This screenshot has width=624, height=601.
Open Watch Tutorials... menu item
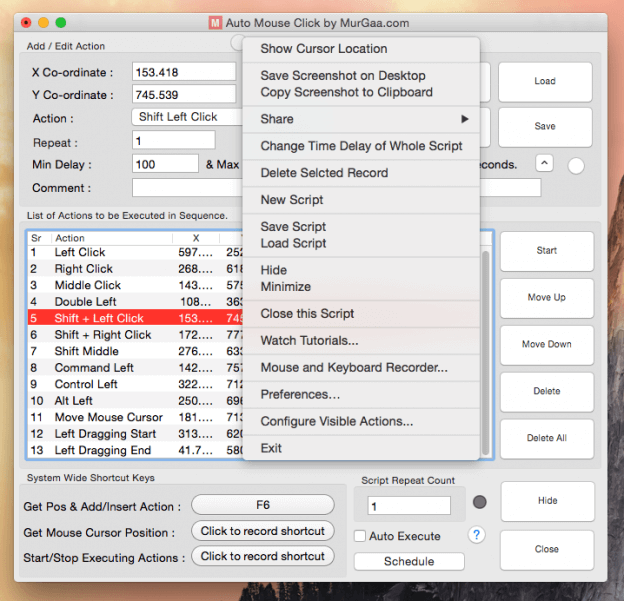[x=361, y=341]
